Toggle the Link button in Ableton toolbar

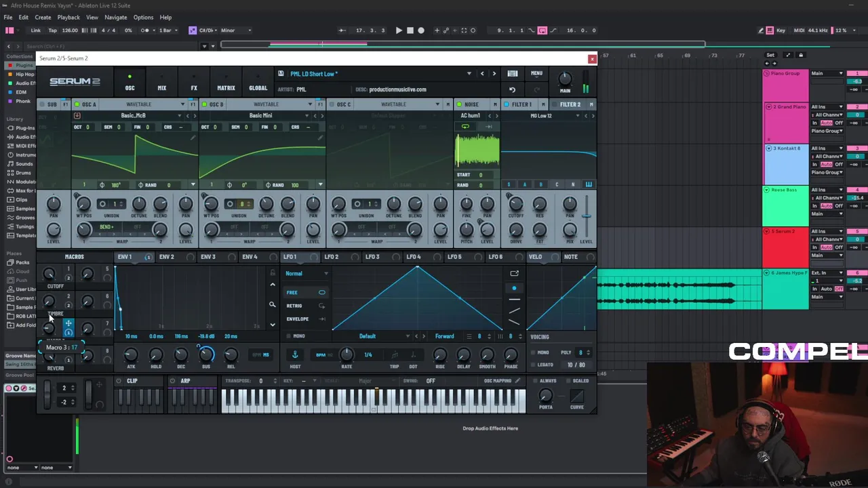(35, 30)
